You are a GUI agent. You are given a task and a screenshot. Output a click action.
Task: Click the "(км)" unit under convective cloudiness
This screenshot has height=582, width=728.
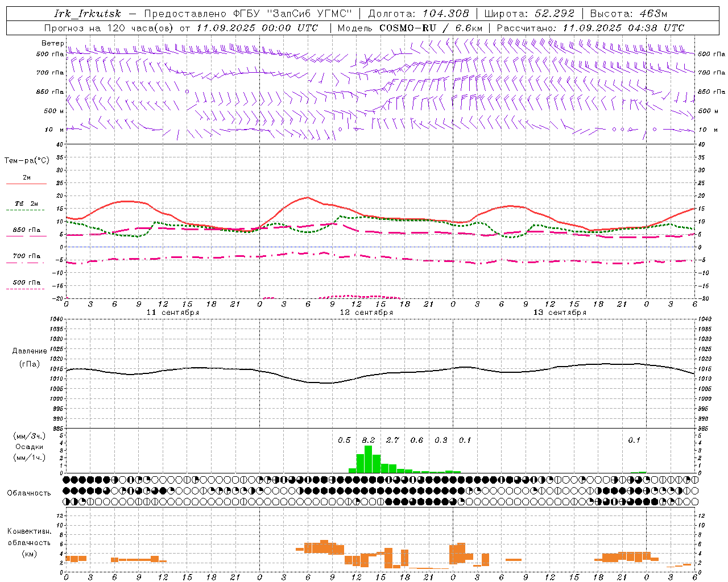click(x=29, y=554)
